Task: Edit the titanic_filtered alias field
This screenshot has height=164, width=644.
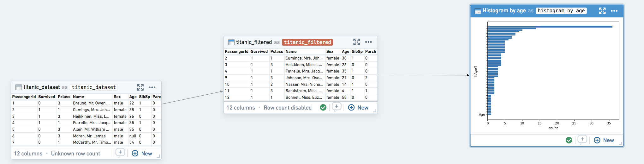Action: click(x=307, y=42)
